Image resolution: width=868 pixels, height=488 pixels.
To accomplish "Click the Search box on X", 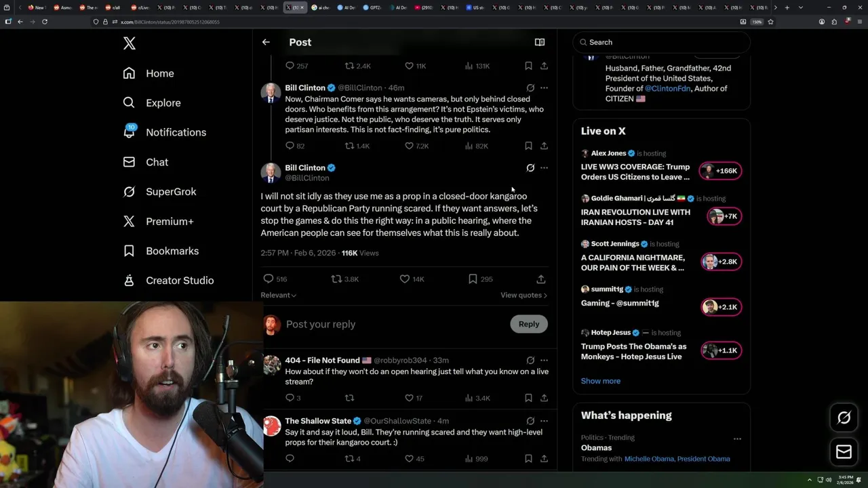I will point(661,42).
